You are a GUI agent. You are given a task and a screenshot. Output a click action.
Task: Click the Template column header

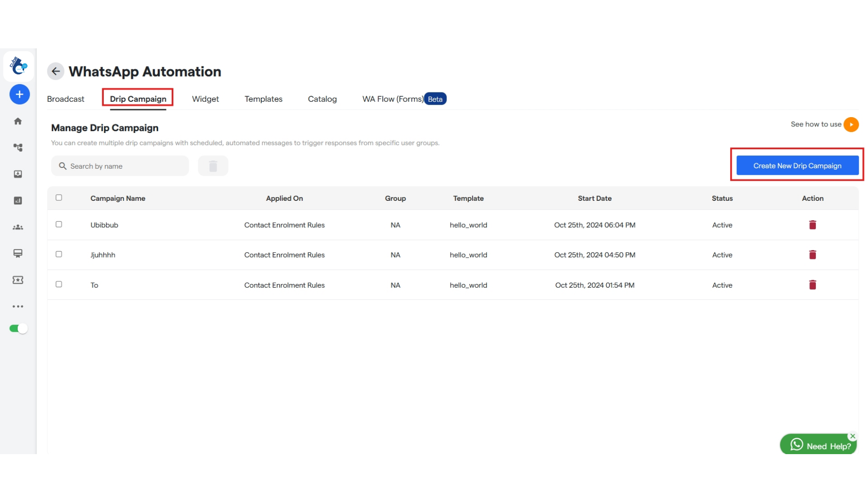(468, 198)
